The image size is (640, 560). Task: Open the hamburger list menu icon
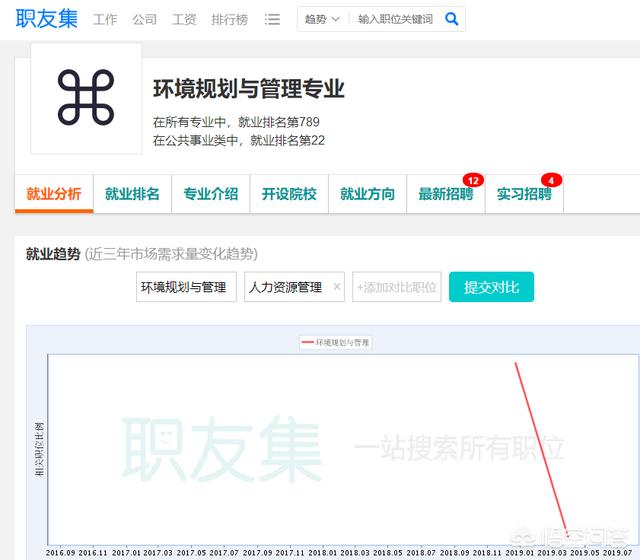point(272,19)
